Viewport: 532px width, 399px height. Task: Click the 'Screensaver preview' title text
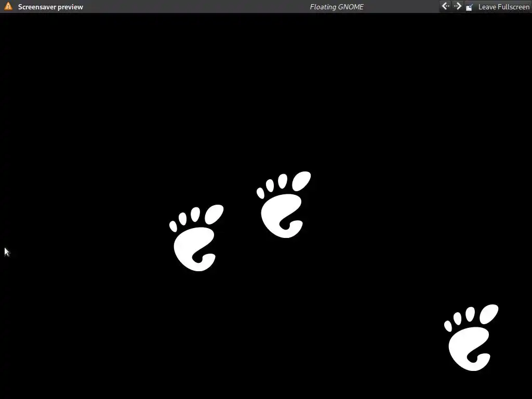50,7
